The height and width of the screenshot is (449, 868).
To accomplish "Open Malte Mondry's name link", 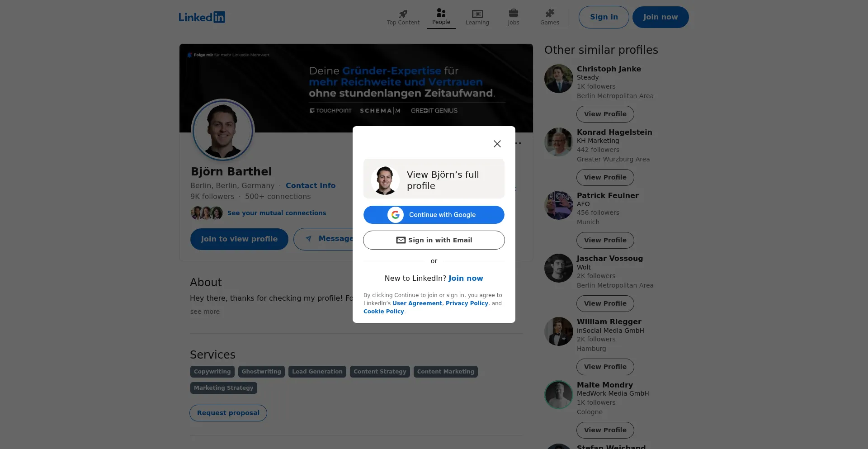I will coord(605,385).
